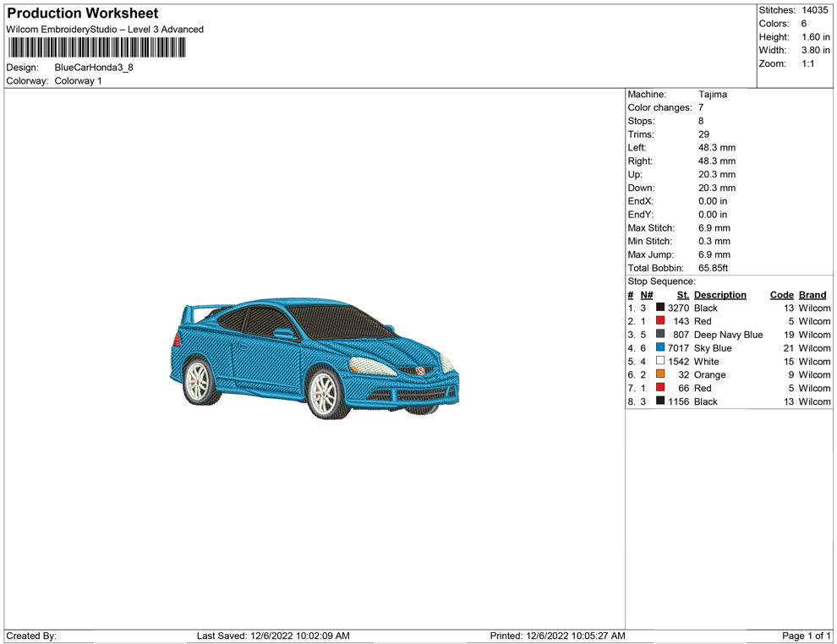Click the design name BlueCarHonda3_8
837x644 pixels.
pyautogui.click(x=94, y=68)
